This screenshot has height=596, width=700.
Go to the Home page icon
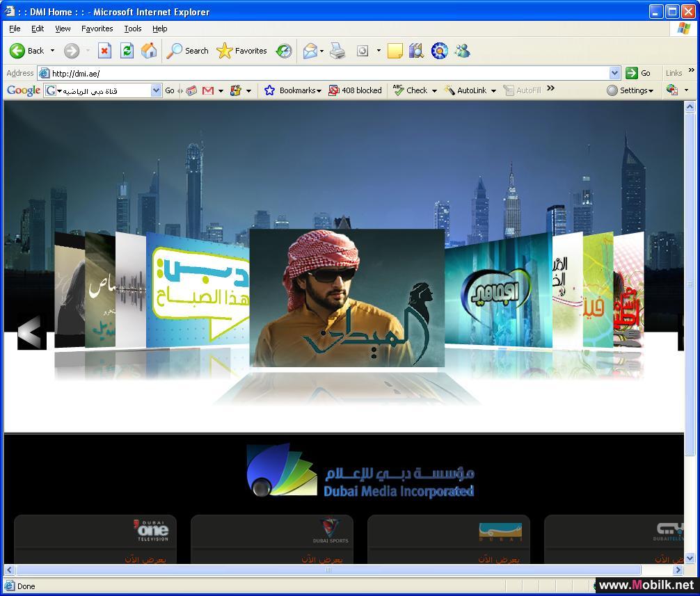click(149, 51)
